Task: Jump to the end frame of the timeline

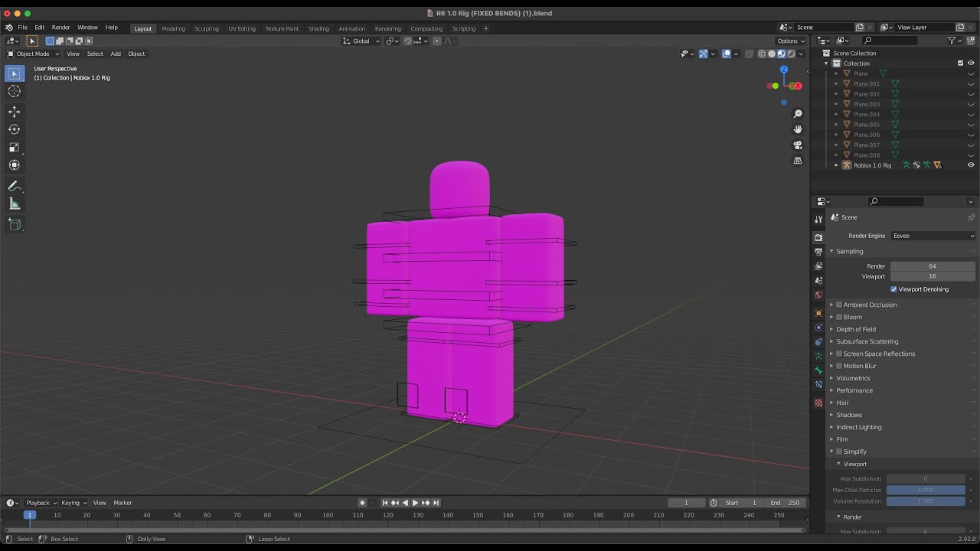Action: pyautogui.click(x=436, y=503)
